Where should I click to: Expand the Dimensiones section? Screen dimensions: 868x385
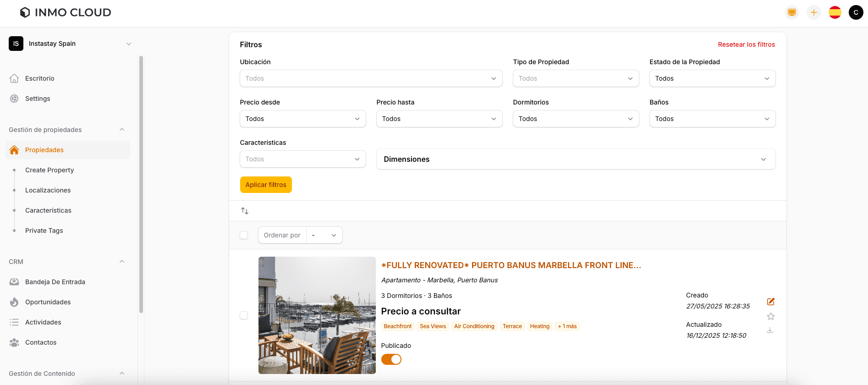pyautogui.click(x=575, y=159)
